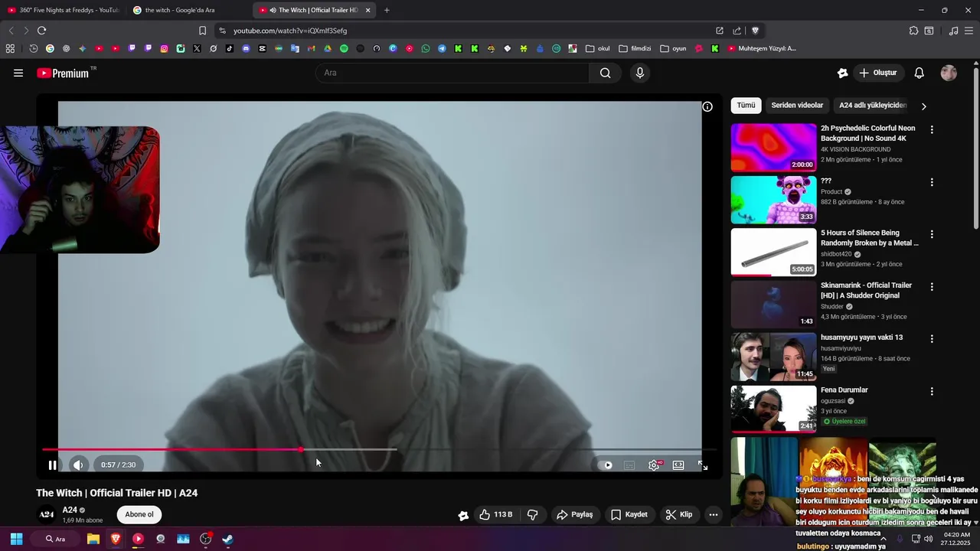Open the more actions ellipsis menu
980x551 pixels.
[714, 514]
